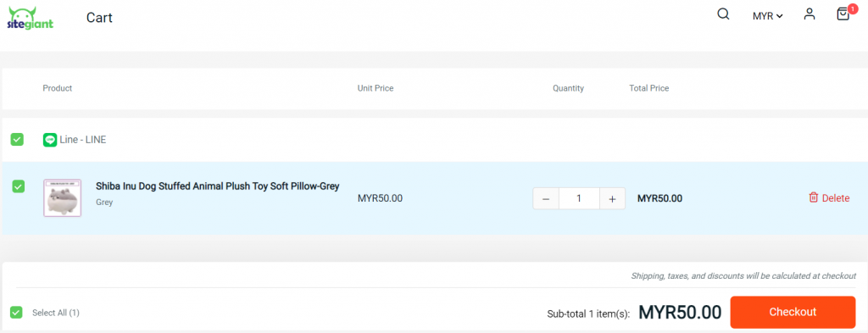Click the red Delete link
The height and width of the screenshot is (333, 868).
point(835,198)
